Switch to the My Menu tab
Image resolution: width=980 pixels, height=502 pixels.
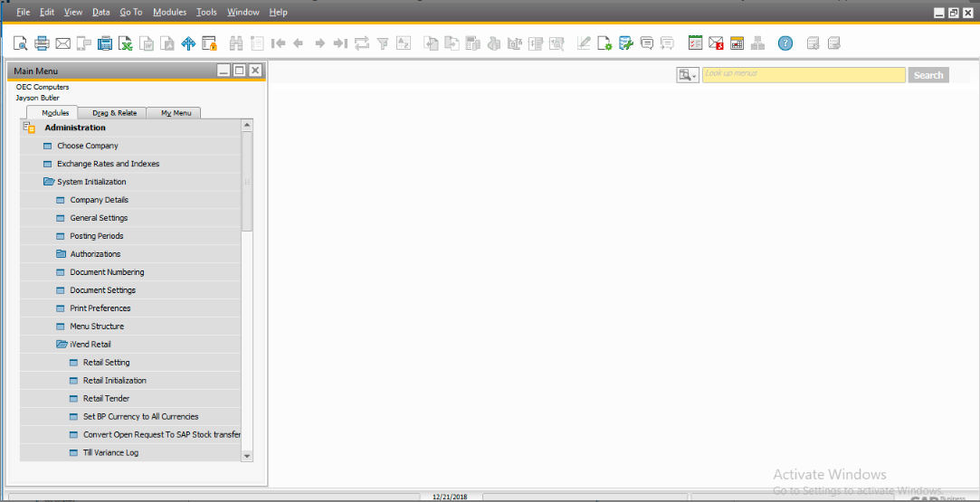[174, 113]
